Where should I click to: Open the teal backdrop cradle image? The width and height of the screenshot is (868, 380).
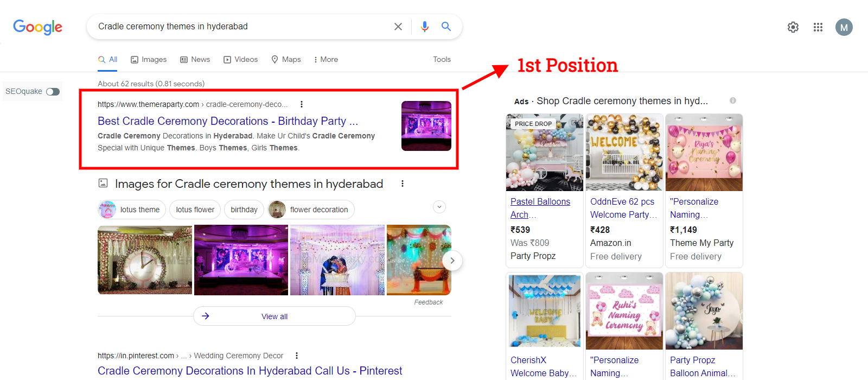419,260
